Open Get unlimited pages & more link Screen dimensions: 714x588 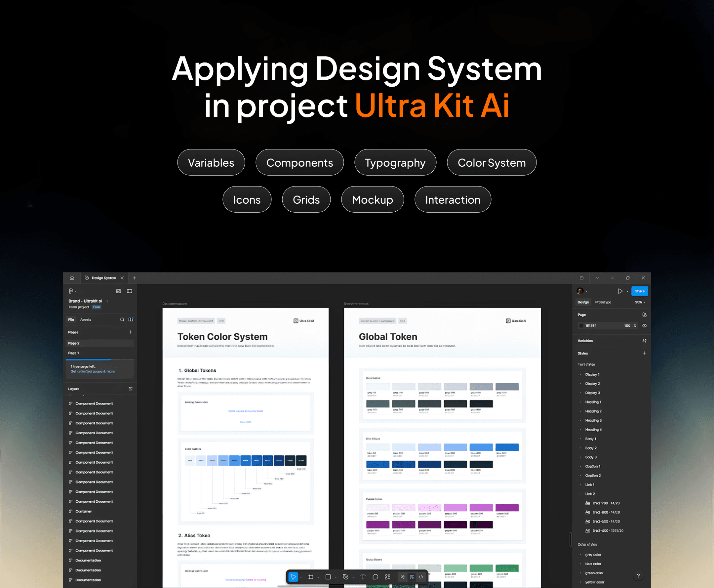(93, 372)
